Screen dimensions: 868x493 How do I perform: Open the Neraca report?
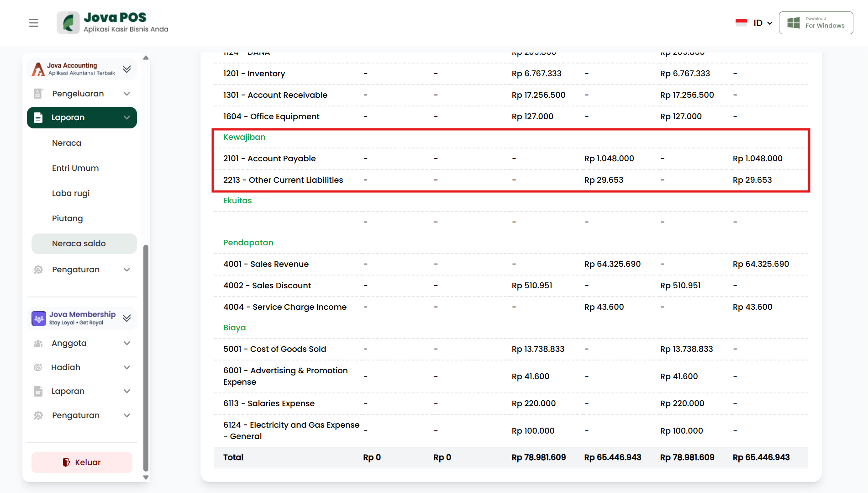point(67,143)
